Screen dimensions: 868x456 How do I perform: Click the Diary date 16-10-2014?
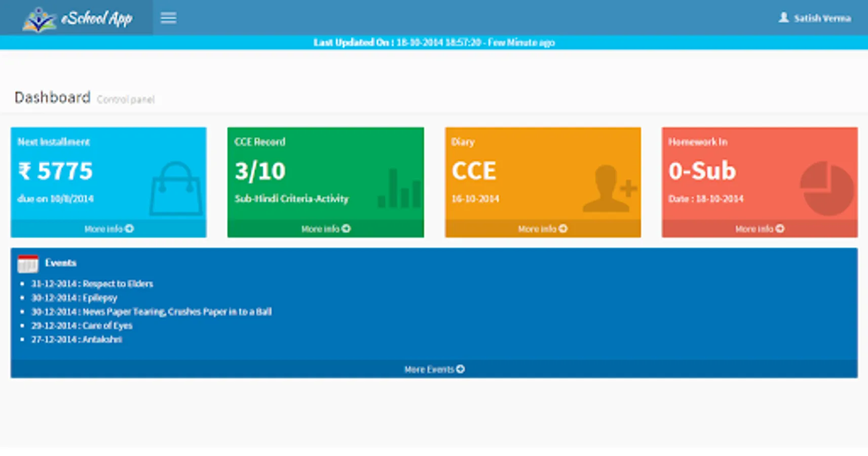point(475,199)
